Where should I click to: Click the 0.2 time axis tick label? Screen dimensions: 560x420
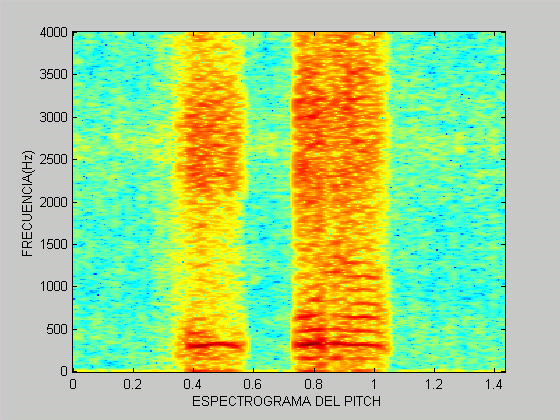pyautogui.click(x=133, y=384)
